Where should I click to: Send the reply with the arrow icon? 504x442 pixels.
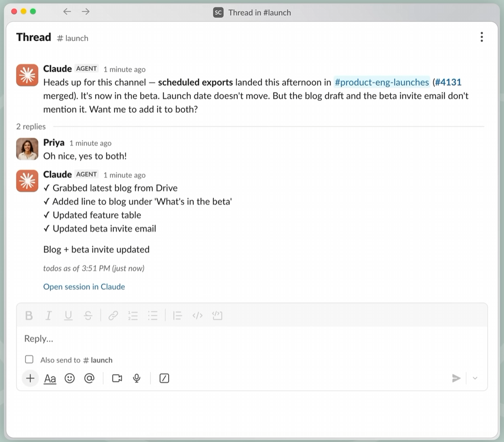coord(456,378)
